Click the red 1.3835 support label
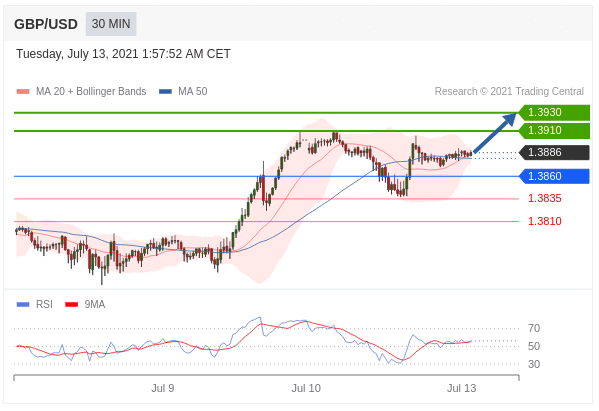The height and width of the screenshot is (411, 599). [x=545, y=198]
